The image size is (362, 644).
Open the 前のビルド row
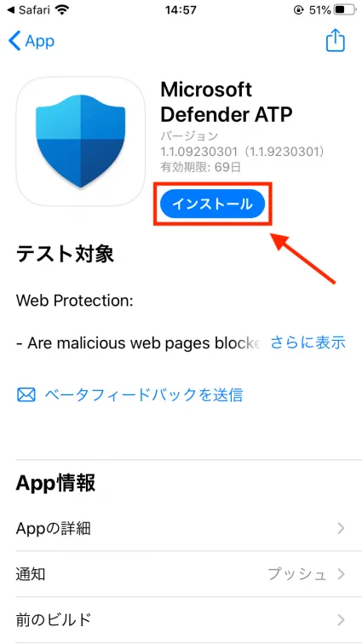[181, 619]
